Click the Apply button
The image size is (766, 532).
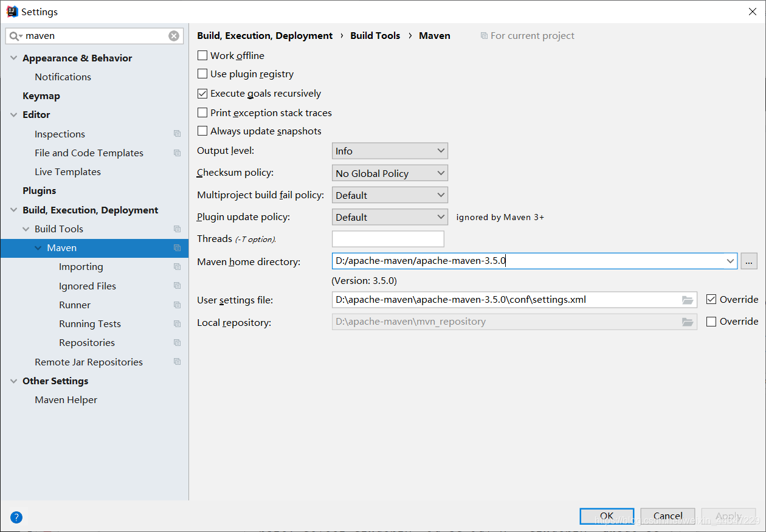point(728,516)
